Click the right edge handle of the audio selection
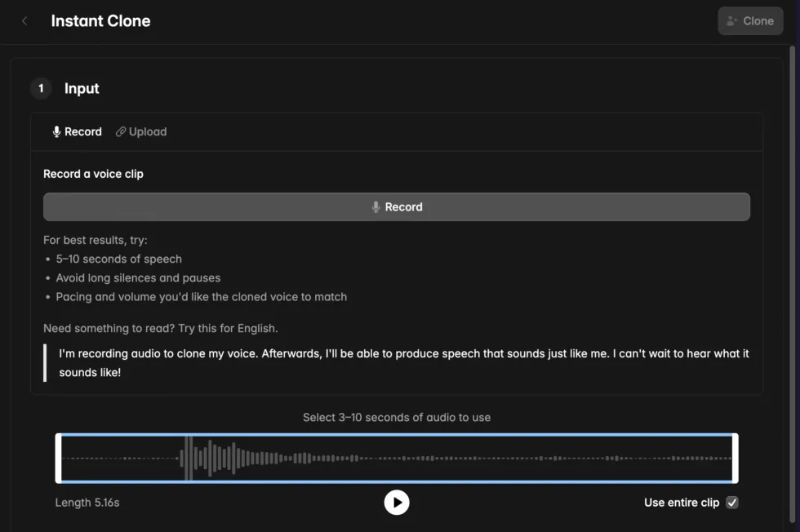 click(736, 458)
